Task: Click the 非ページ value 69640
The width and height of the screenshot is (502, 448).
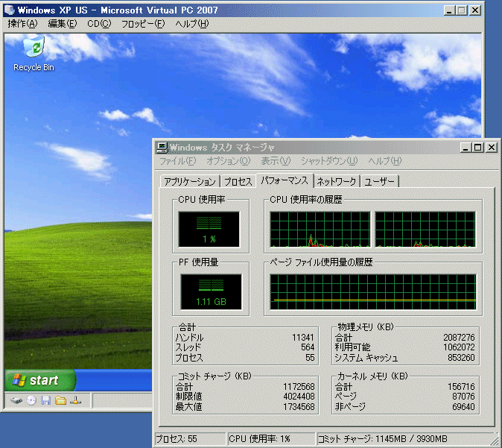Action: [463, 407]
